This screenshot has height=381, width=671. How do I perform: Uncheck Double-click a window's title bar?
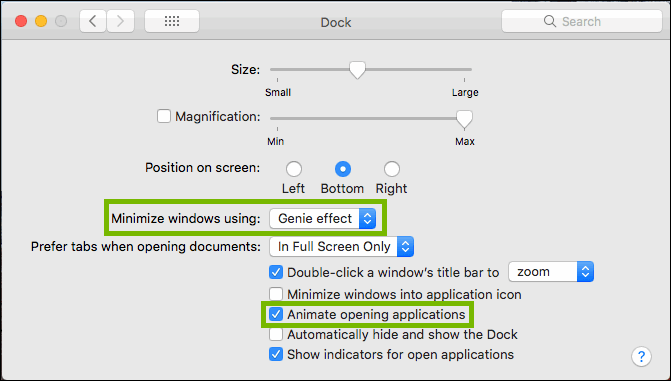point(276,272)
